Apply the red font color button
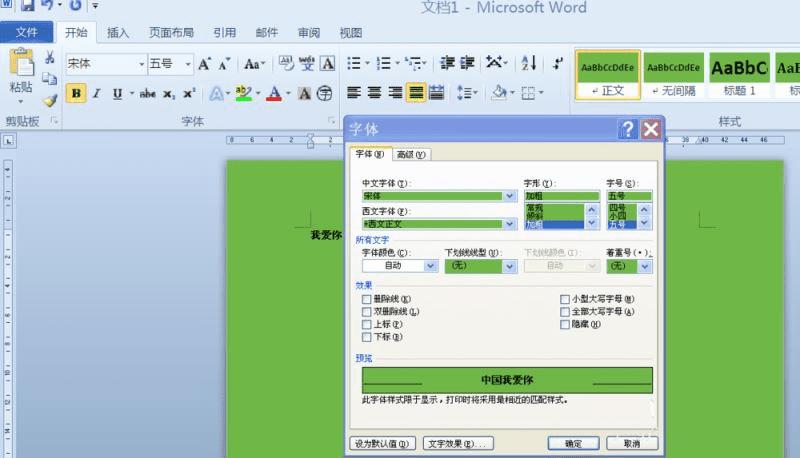 pyautogui.click(x=274, y=93)
